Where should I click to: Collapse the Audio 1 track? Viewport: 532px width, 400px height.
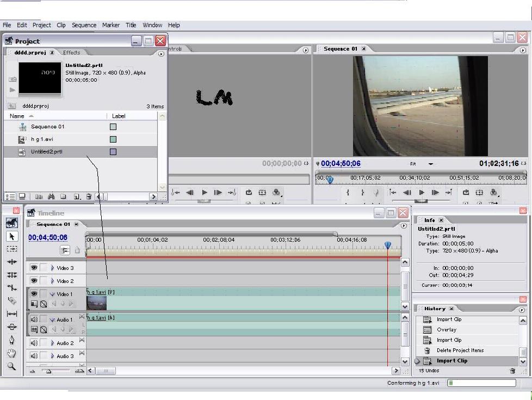pos(53,319)
